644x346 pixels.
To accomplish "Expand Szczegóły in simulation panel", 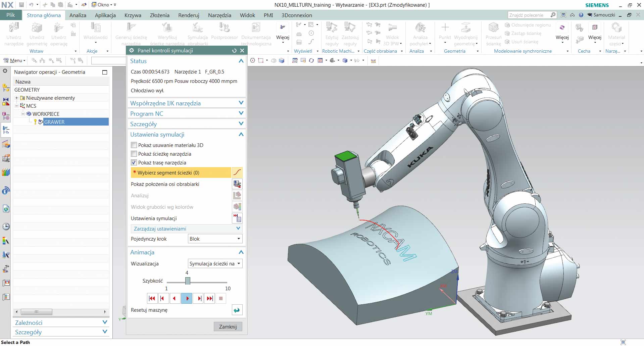I will [x=241, y=123].
